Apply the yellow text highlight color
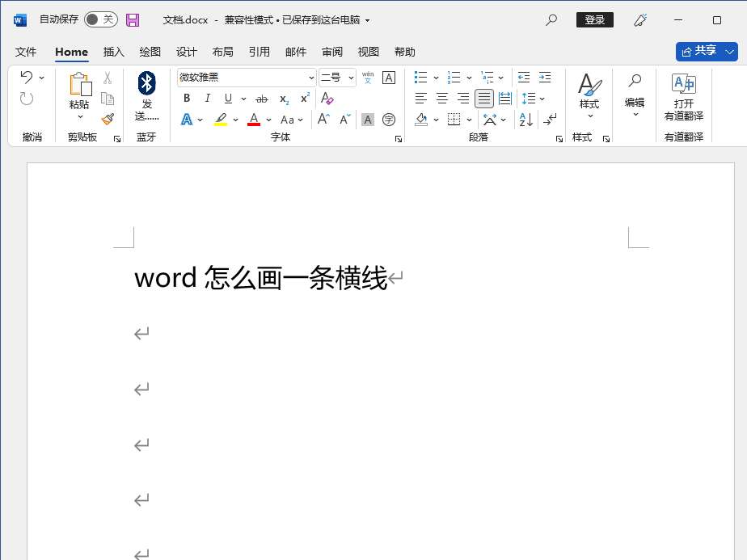747x560 pixels. 220,120
